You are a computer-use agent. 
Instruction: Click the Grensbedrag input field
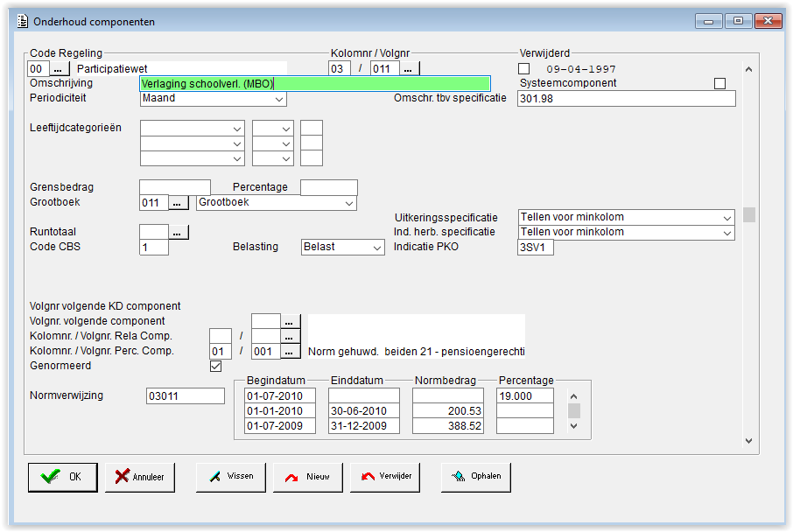(x=175, y=186)
